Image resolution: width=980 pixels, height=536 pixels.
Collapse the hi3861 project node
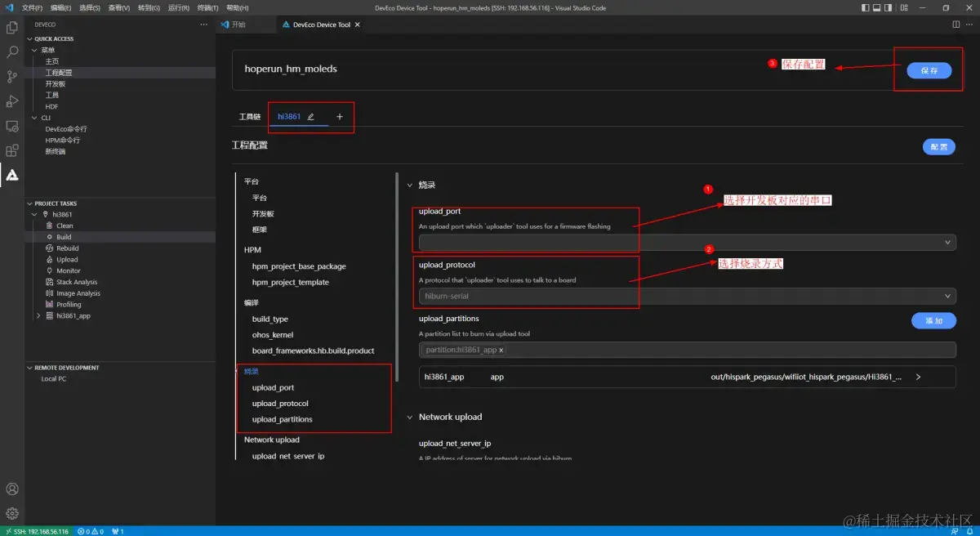point(33,214)
